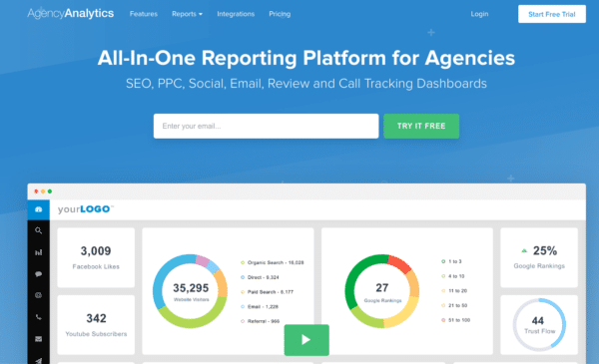
Task: Play the dashboard demo video
Action: tap(306, 340)
